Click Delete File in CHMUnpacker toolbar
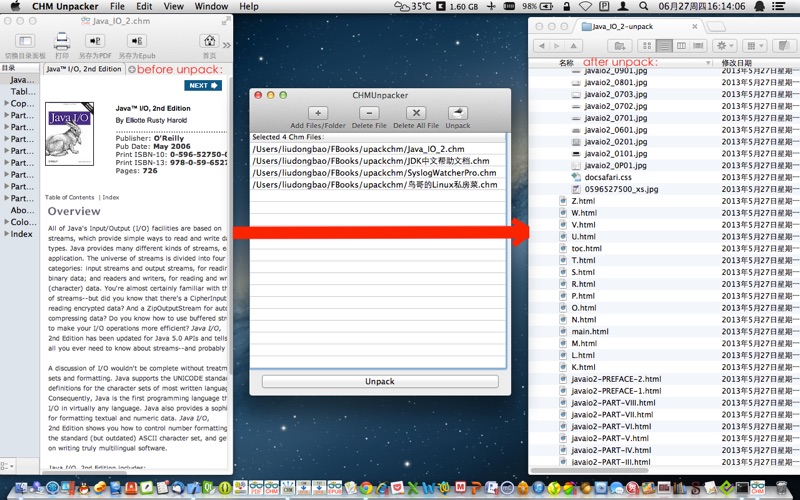 tap(369, 113)
